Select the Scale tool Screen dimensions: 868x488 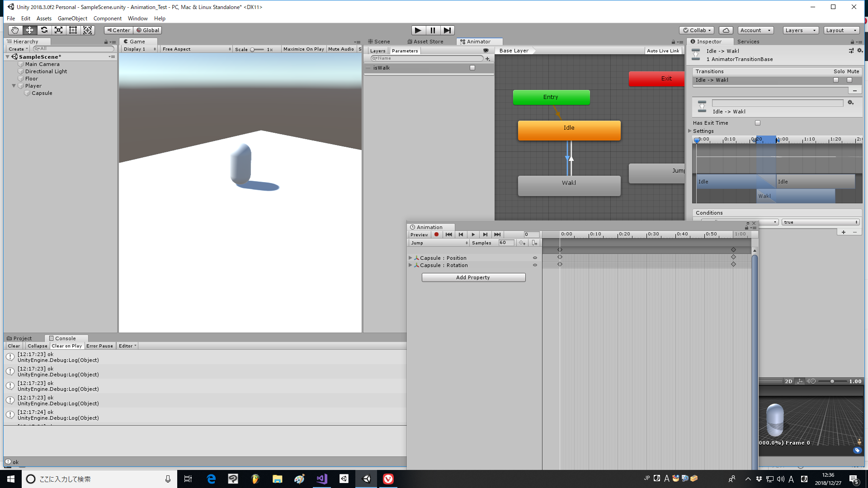pyautogui.click(x=58, y=30)
